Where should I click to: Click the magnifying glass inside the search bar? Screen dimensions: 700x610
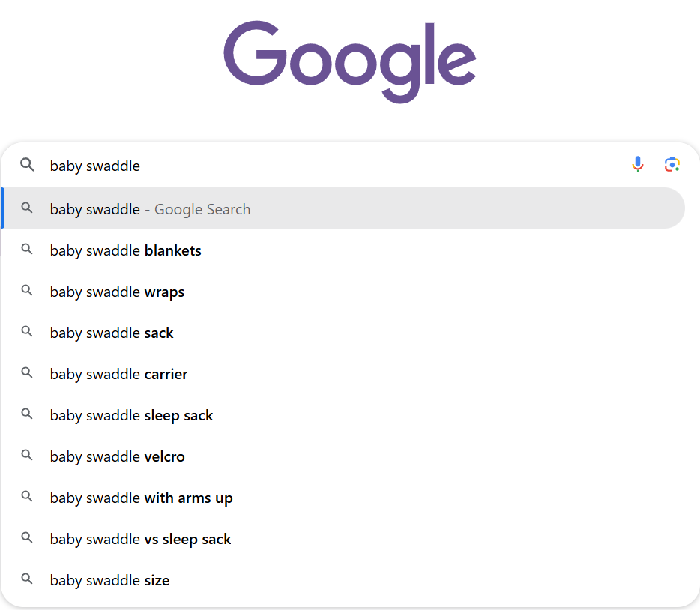pyautogui.click(x=28, y=165)
